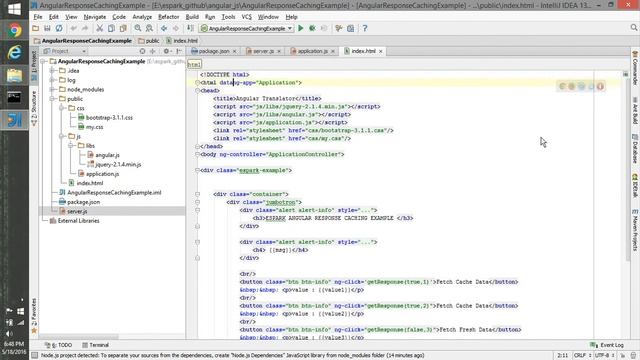
Task: Open the Refactor menu
Action: tap(169, 17)
